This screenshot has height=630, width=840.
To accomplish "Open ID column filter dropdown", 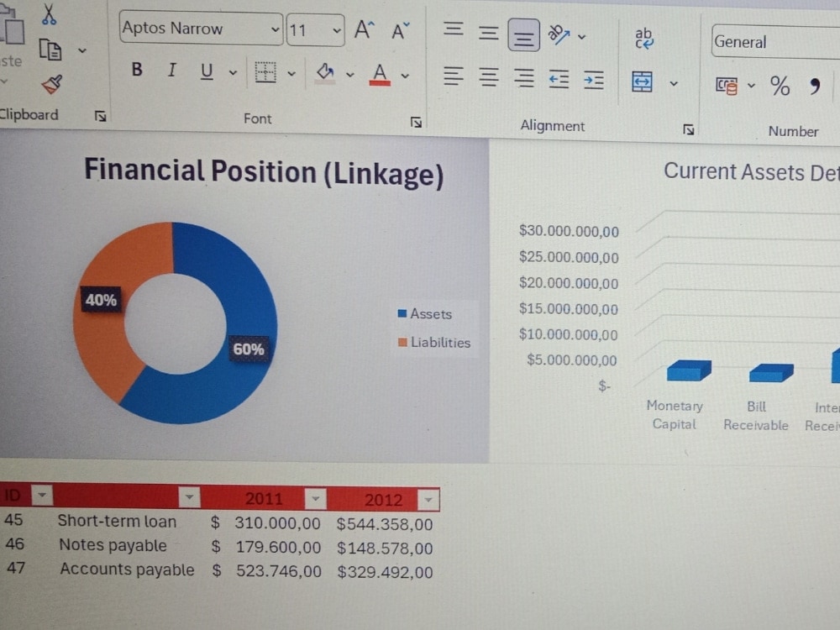I will click(x=42, y=495).
